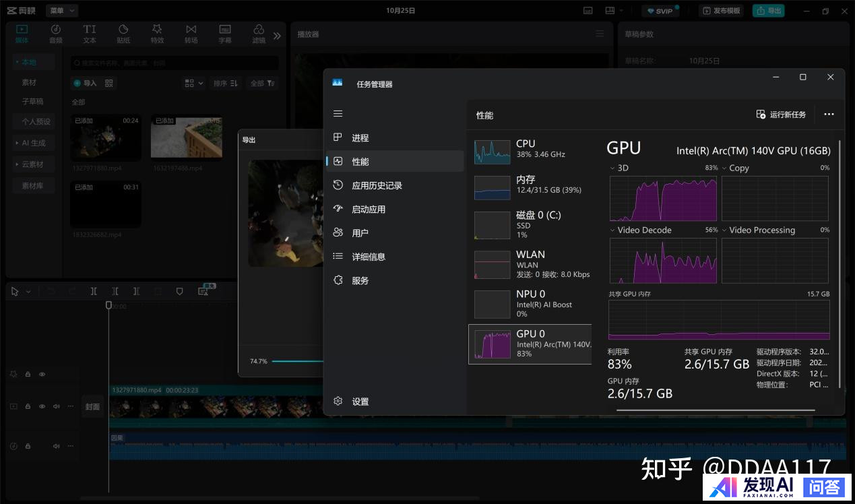
Task: Mute the audio track speaker icon
Action: coord(56,446)
